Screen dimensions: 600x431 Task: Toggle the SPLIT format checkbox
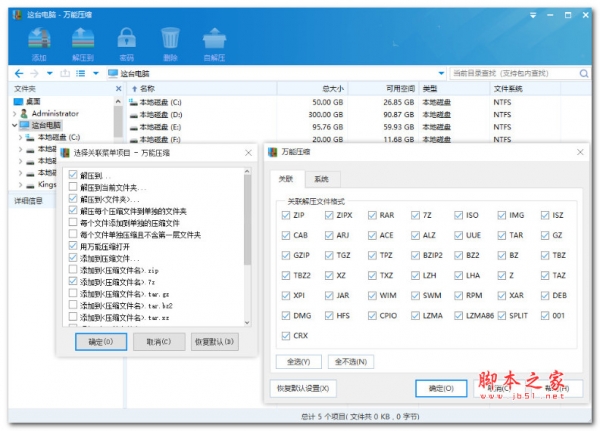pos(502,315)
